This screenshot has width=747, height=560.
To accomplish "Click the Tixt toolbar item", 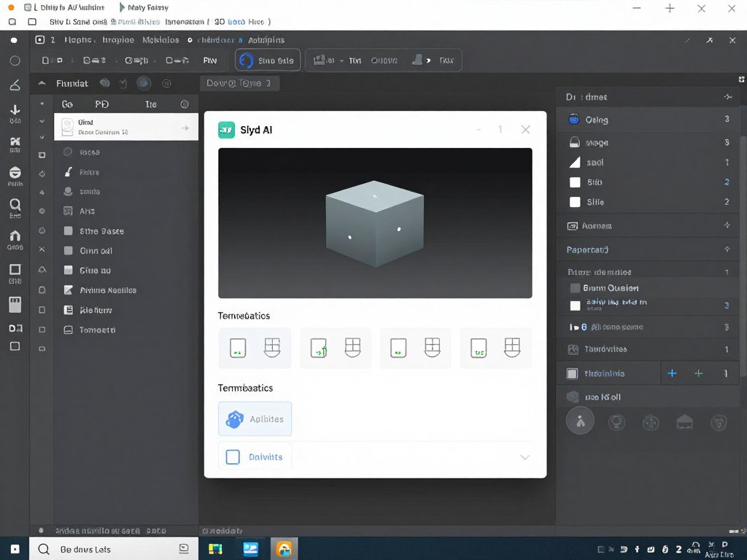I will (355, 61).
